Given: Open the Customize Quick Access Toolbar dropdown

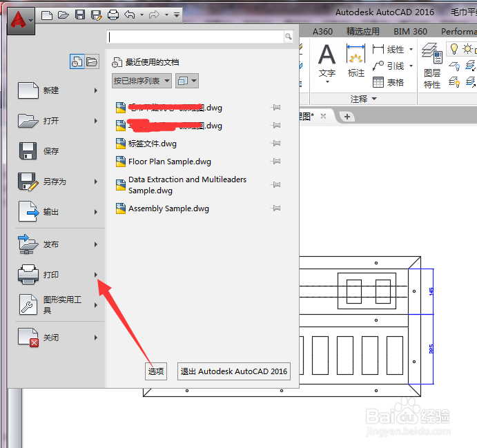Looking at the screenshot, I should tap(177, 14).
